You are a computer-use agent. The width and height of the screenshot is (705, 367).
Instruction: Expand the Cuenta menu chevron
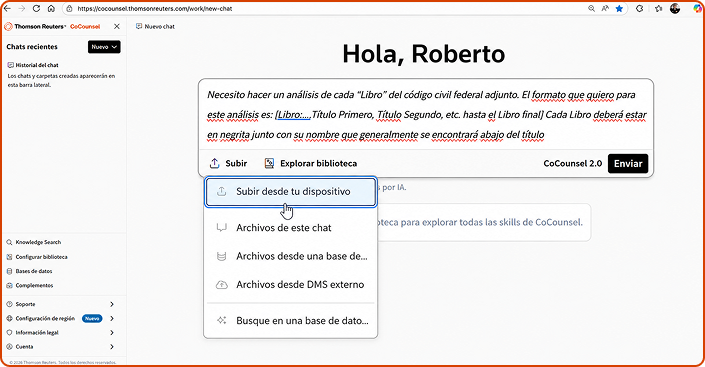tap(112, 347)
